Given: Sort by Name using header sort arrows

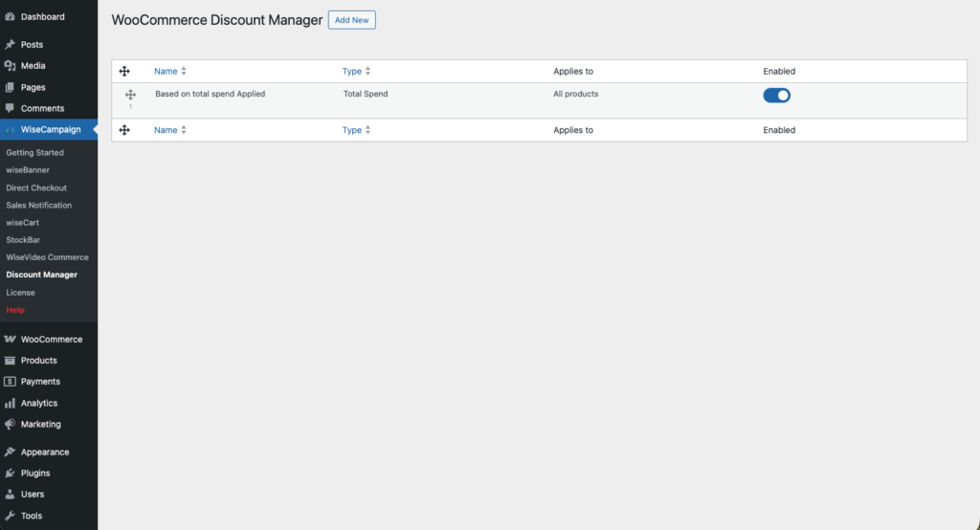Looking at the screenshot, I should [184, 71].
